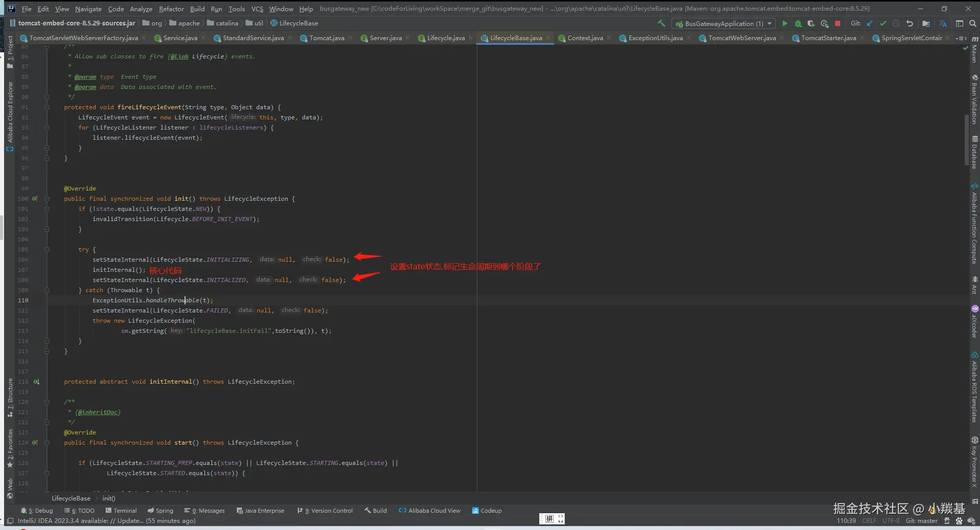Run with coverage icon in the toolbar
The height and width of the screenshot is (530, 980).
pyautogui.click(x=811, y=23)
